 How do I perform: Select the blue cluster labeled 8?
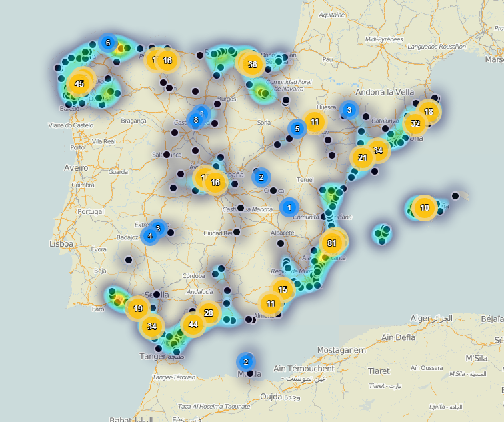coord(196,120)
